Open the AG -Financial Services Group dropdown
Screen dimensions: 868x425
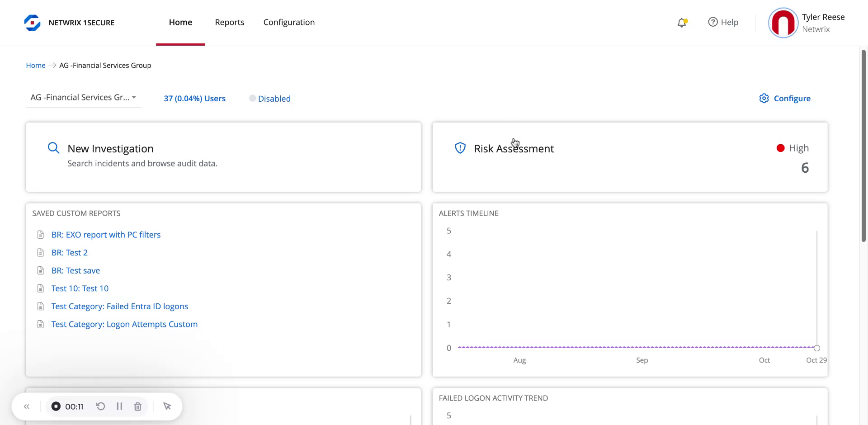[83, 98]
